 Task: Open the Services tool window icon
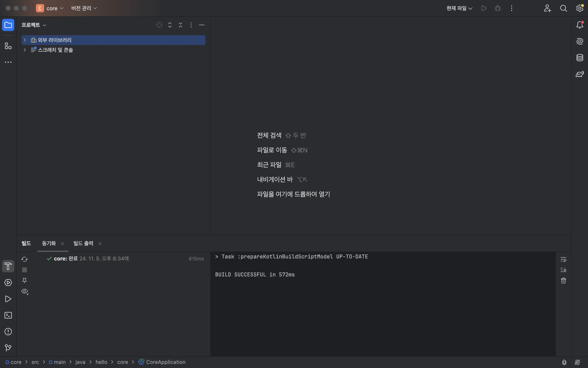click(8, 283)
